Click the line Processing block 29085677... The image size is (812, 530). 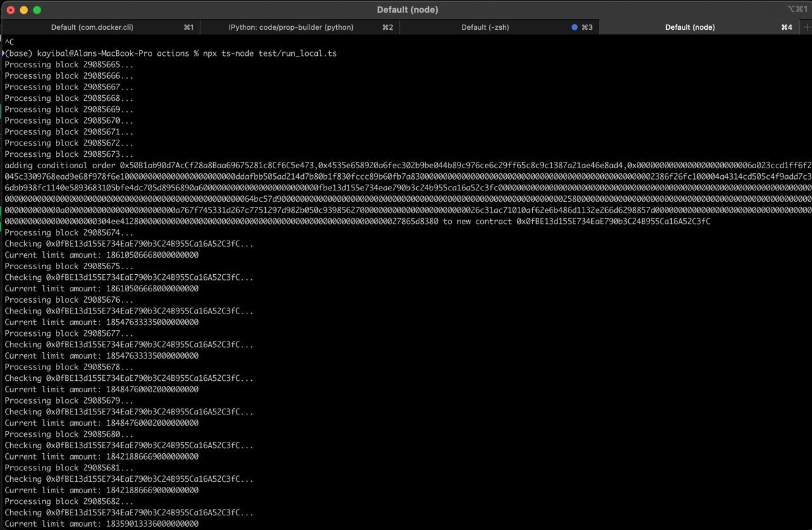[x=69, y=333]
